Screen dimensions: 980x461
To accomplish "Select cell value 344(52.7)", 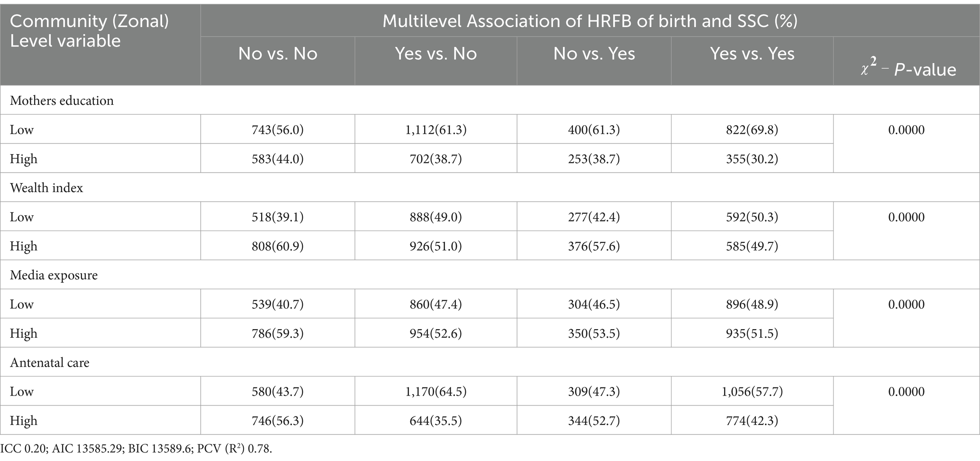I will 594,421.
